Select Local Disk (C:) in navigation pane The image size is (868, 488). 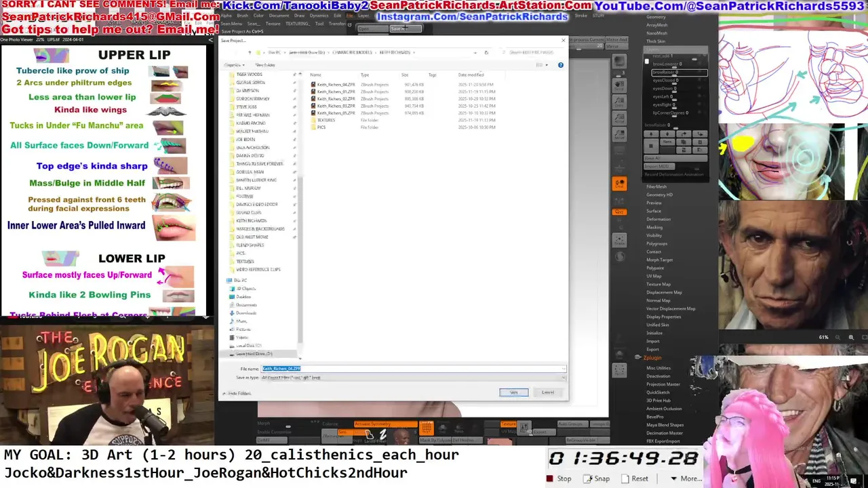click(248, 346)
